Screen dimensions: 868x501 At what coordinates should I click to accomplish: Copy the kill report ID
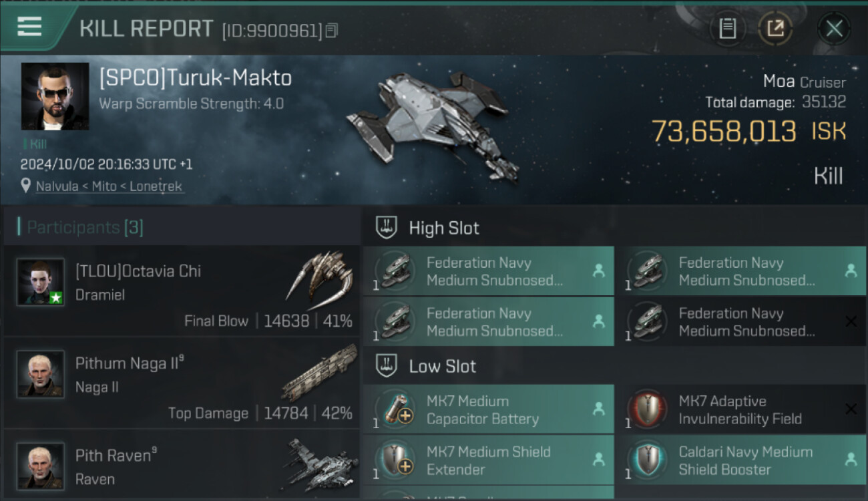[332, 31]
